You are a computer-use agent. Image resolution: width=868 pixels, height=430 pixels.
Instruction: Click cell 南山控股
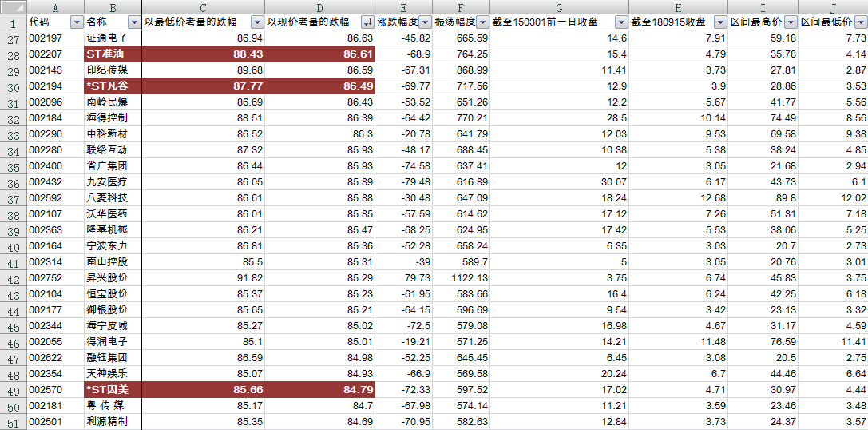point(113,262)
